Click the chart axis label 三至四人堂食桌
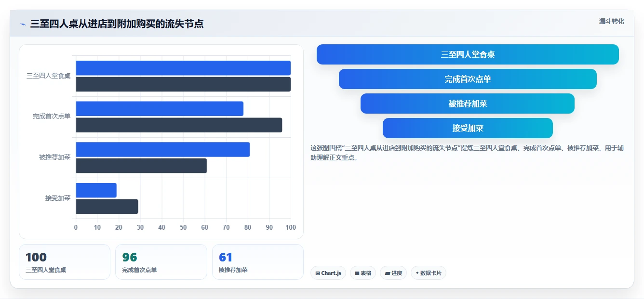644x299 pixels. [49, 76]
